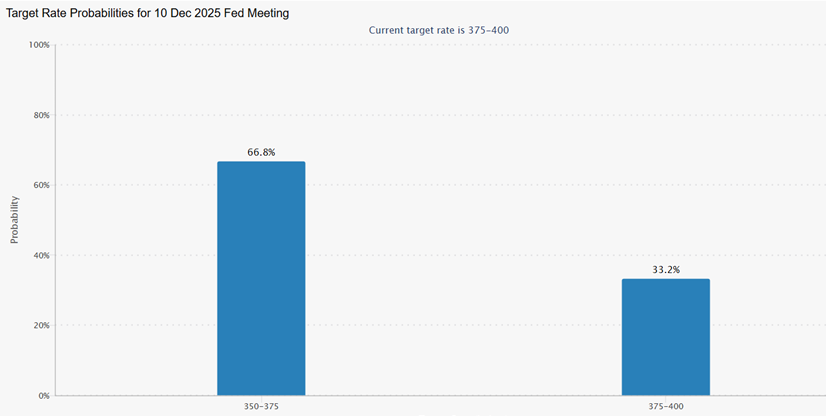This screenshot has width=826, height=416.
Task: Select the 66.8% data label
Action: tap(261, 152)
